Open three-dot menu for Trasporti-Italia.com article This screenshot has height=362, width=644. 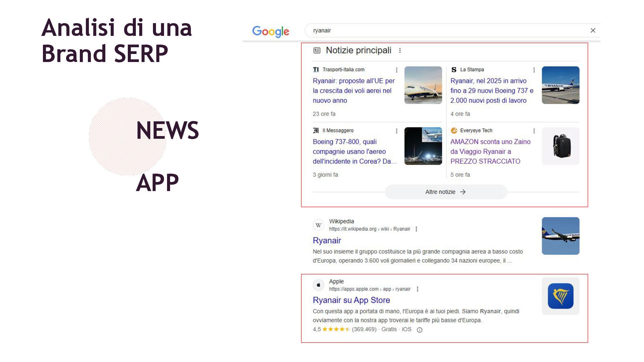[396, 70]
